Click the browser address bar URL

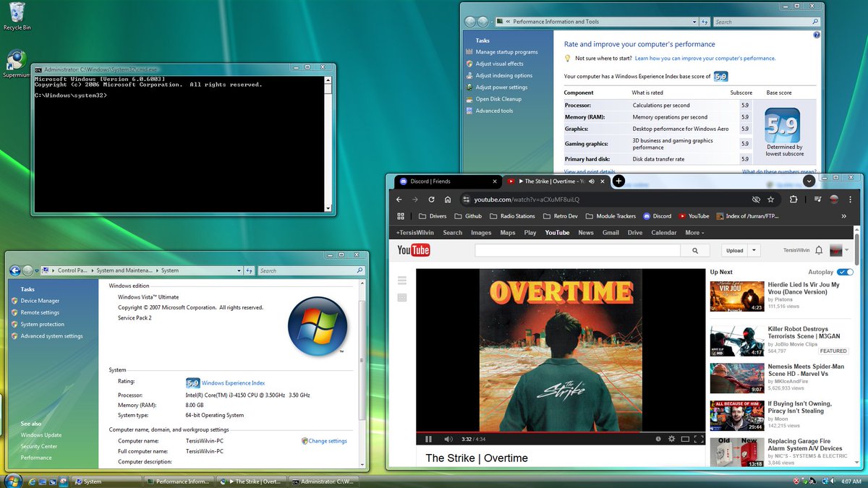(527, 200)
